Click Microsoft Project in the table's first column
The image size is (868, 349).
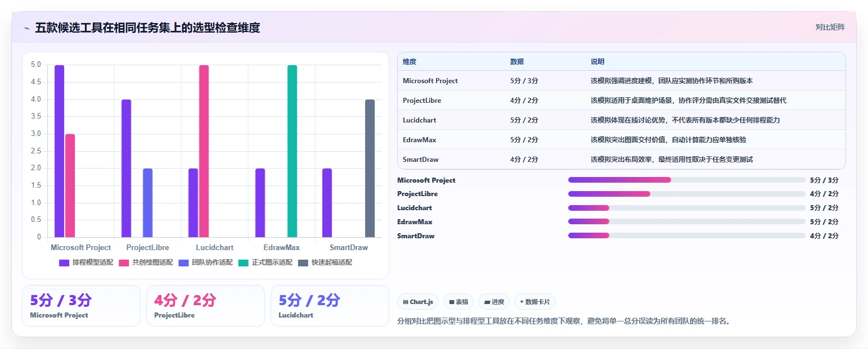click(430, 81)
